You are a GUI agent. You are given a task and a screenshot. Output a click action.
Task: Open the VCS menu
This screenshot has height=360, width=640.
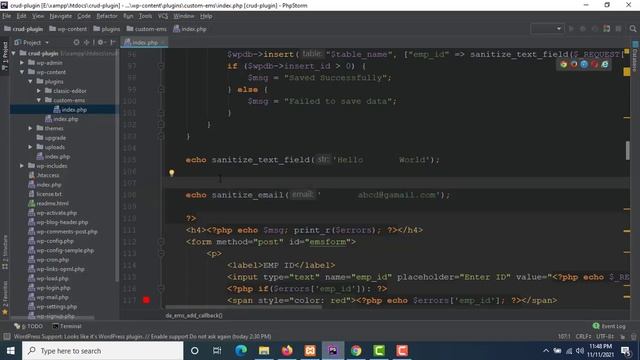coord(163,16)
